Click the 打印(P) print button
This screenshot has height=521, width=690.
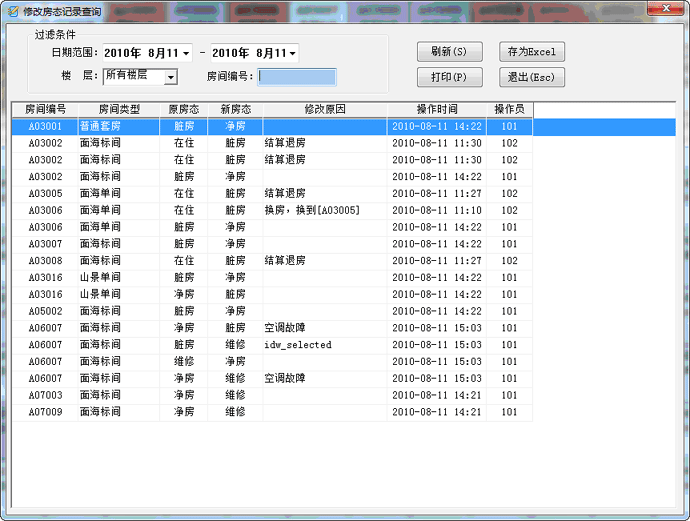pos(449,77)
